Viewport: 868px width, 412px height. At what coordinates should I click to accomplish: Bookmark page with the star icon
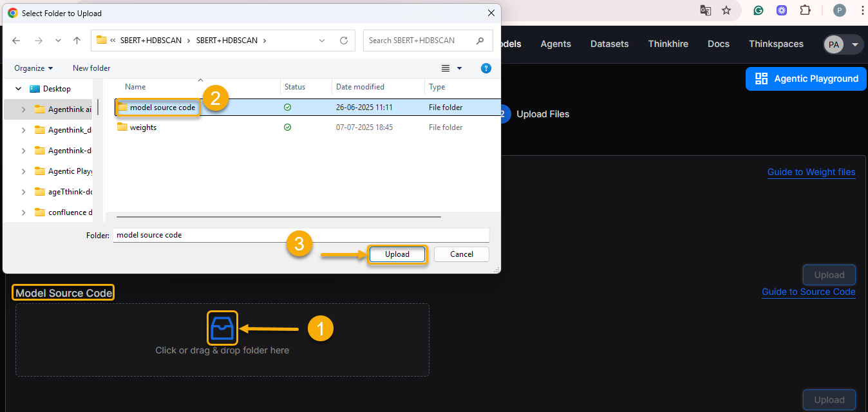pyautogui.click(x=726, y=10)
